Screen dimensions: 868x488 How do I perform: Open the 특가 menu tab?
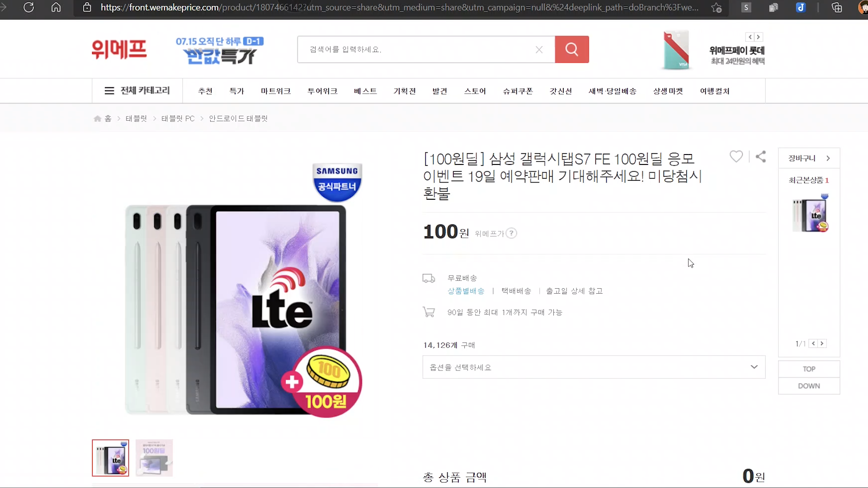pyautogui.click(x=236, y=91)
